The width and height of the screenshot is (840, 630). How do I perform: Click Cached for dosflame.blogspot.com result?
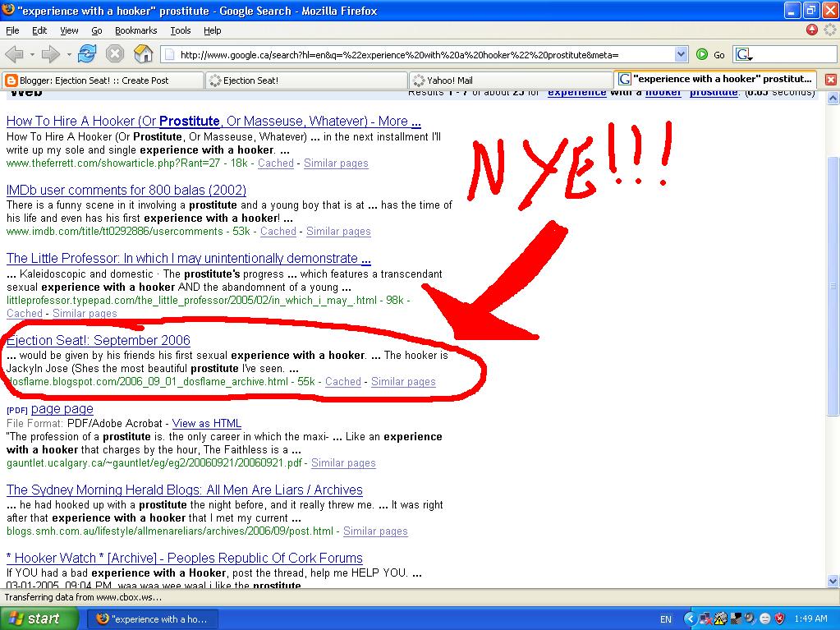[343, 381]
